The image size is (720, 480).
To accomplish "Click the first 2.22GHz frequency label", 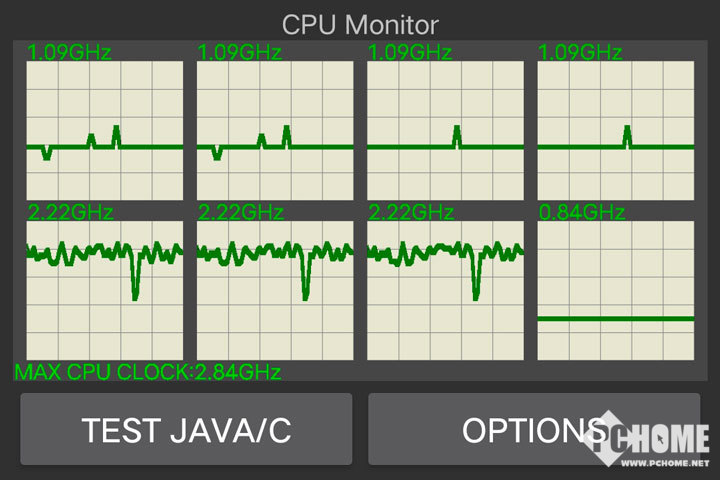I will (70, 212).
